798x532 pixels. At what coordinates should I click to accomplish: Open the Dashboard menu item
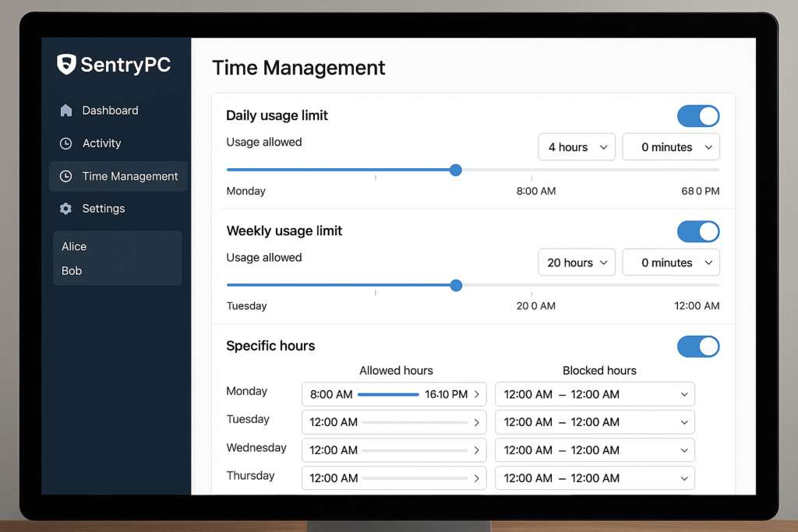110,111
